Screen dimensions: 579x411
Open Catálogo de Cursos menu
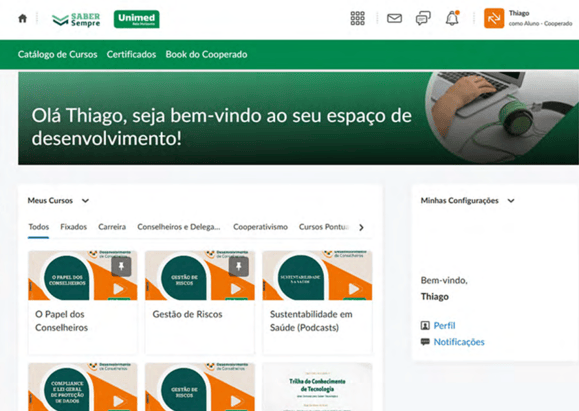pyautogui.click(x=58, y=54)
